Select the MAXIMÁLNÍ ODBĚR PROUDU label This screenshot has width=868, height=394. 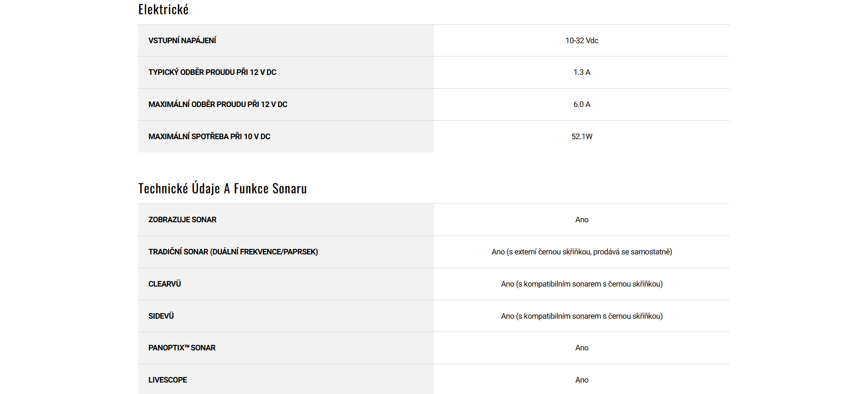pyautogui.click(x=218, y=104)
